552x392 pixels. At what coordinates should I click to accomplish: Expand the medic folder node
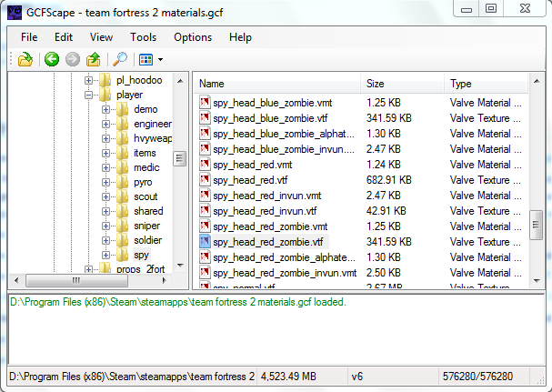105,167
